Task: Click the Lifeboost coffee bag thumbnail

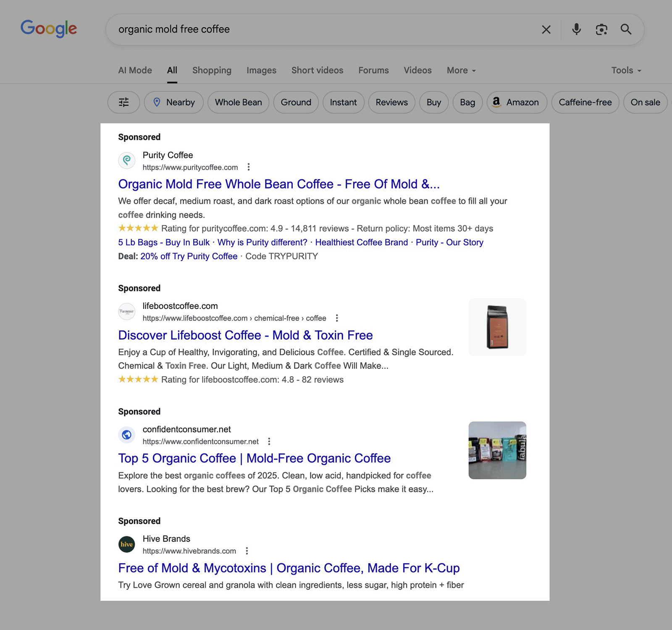Action: point(497,327)
